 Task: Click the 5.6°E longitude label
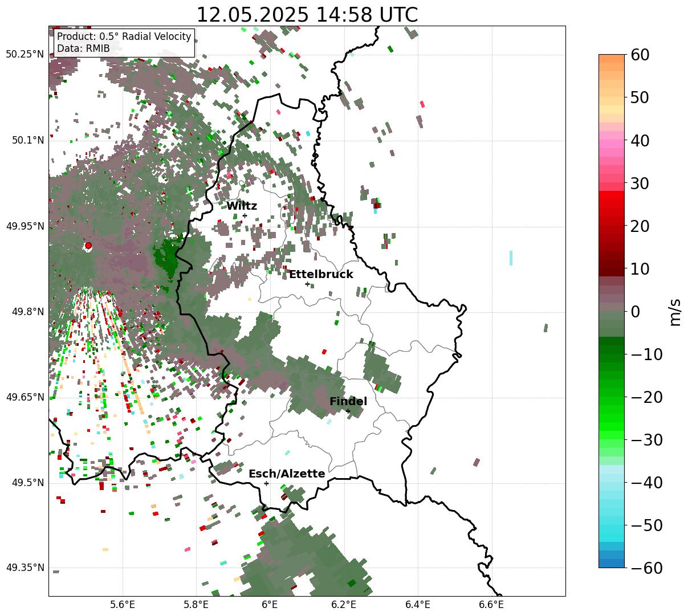tap(123, 605)
